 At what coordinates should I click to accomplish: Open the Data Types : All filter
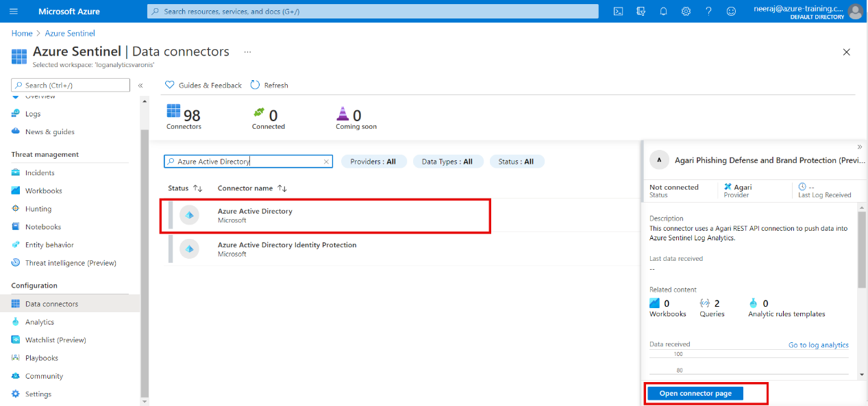[x=447, y=162]
